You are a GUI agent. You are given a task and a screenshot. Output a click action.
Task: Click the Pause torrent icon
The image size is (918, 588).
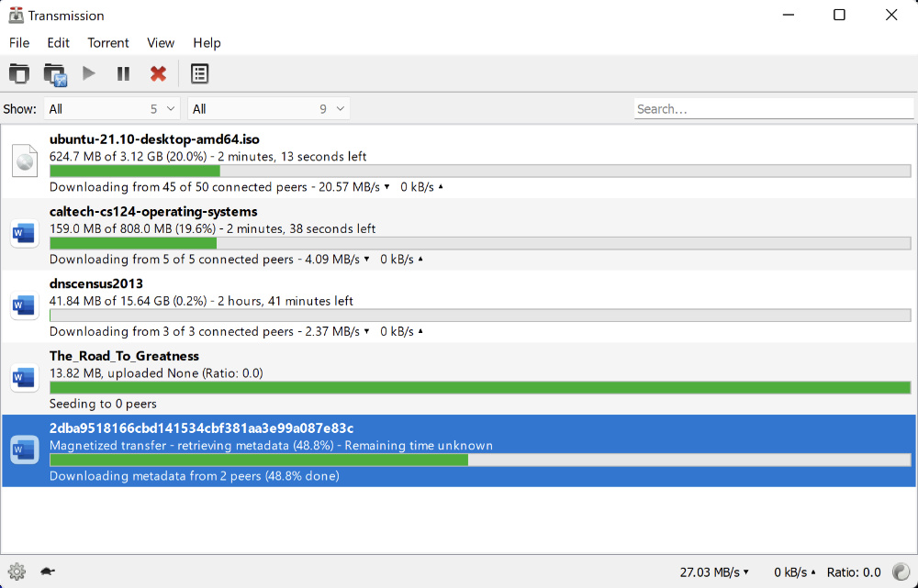123,73
